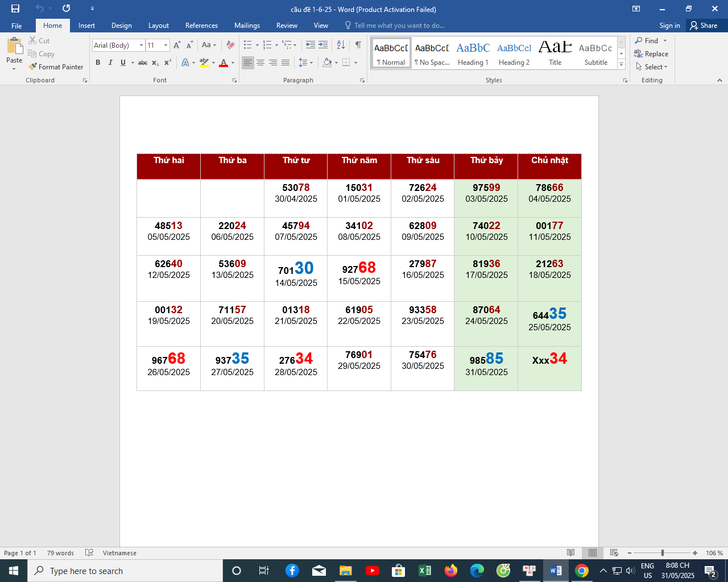This screenshot has width=728, height=582.
Task: Click the Format Painter brush icon
Action: [33, 66]
